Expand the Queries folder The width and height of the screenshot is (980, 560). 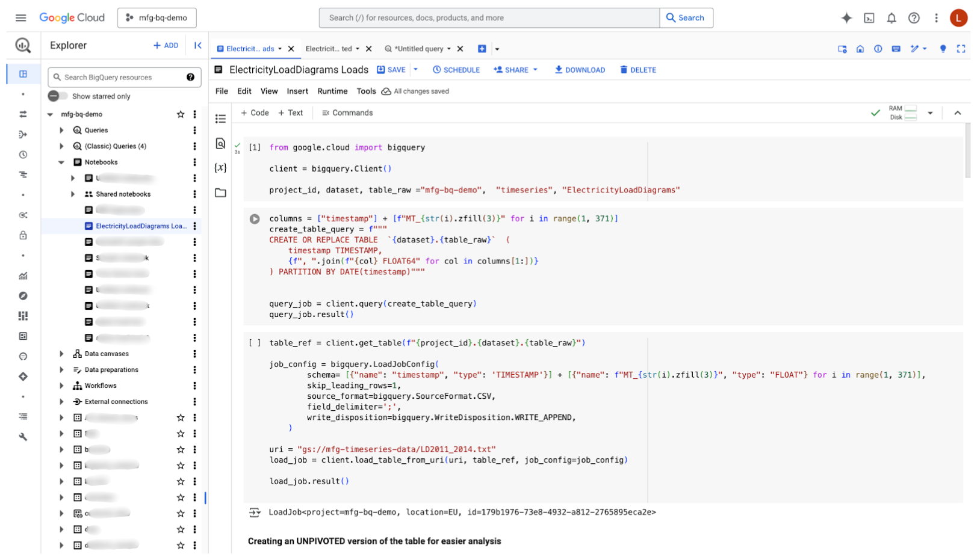[61, 130]
